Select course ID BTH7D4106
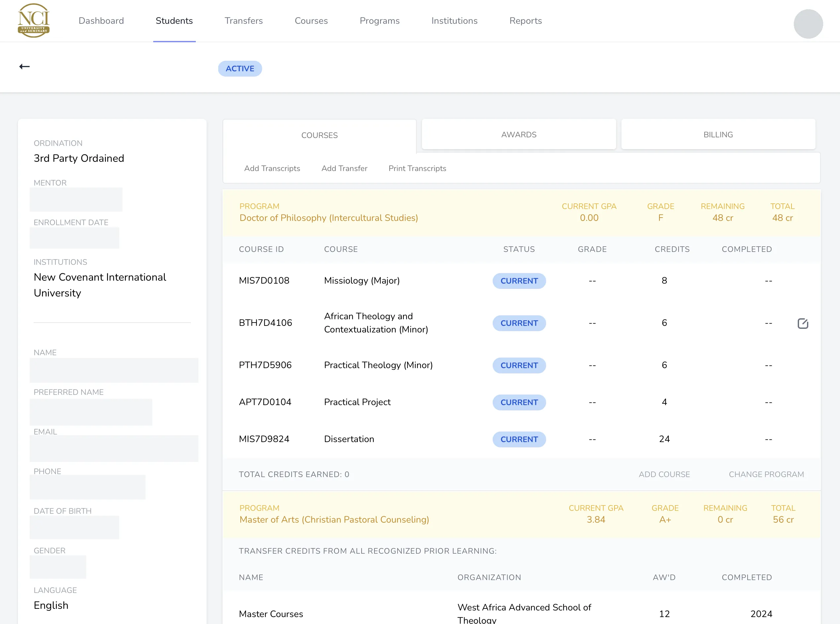This screenshot has height=624, width=840. [x=265, y=323]
